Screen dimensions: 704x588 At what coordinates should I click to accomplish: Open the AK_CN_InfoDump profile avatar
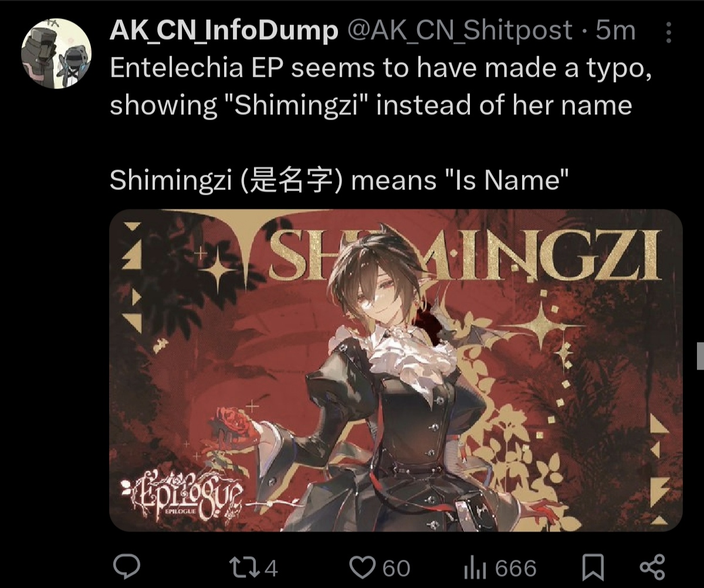(56, 55)
